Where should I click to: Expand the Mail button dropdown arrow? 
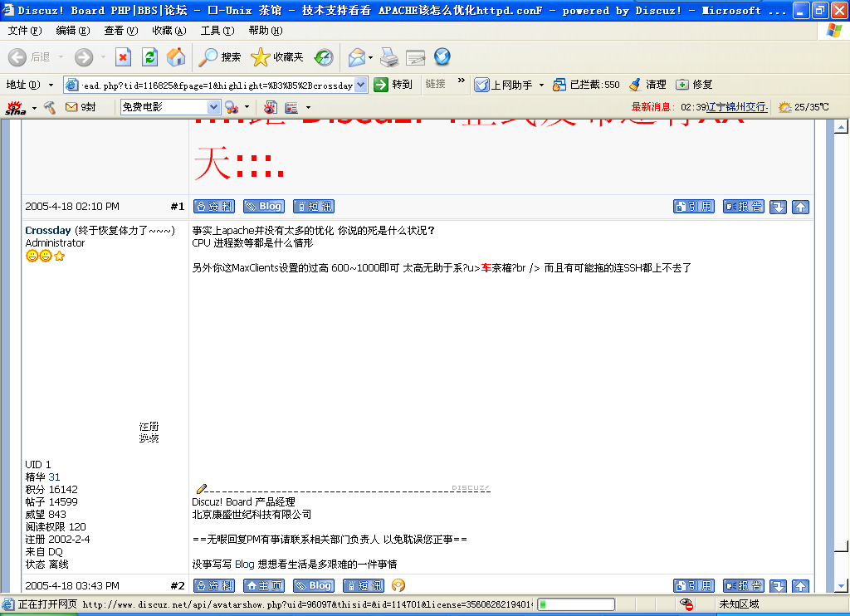[x=371, y=57]
